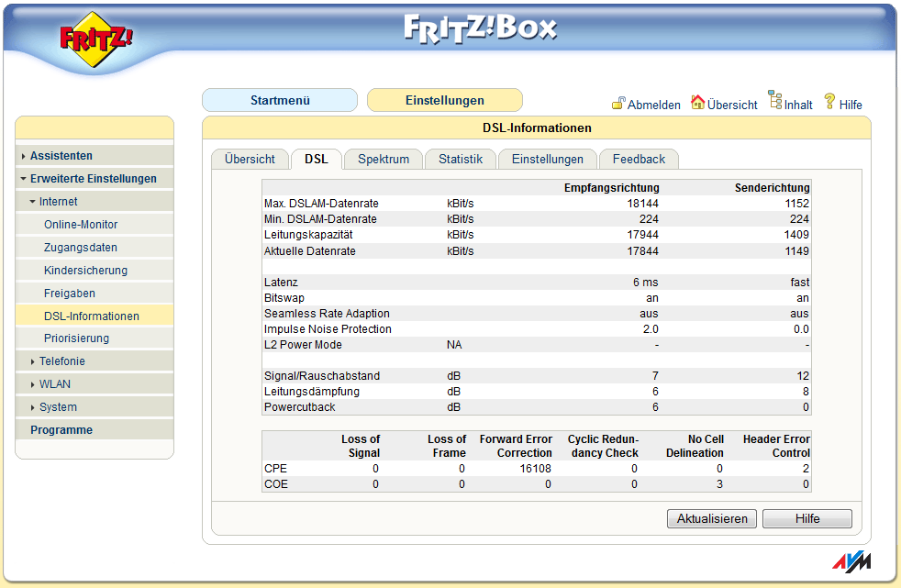Expand the WLAN section arrow
This screenshot has width=901, height=588.
pos(33,384)
